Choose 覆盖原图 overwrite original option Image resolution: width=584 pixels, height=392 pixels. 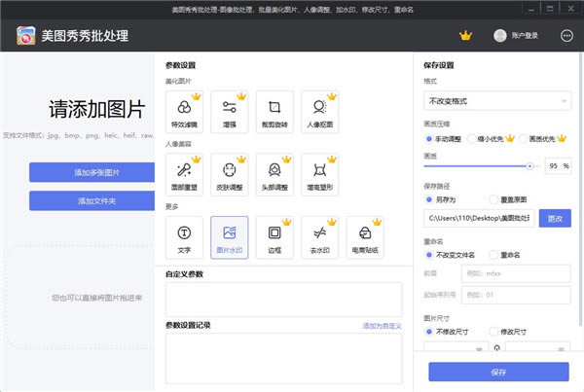tap(508, 200)
